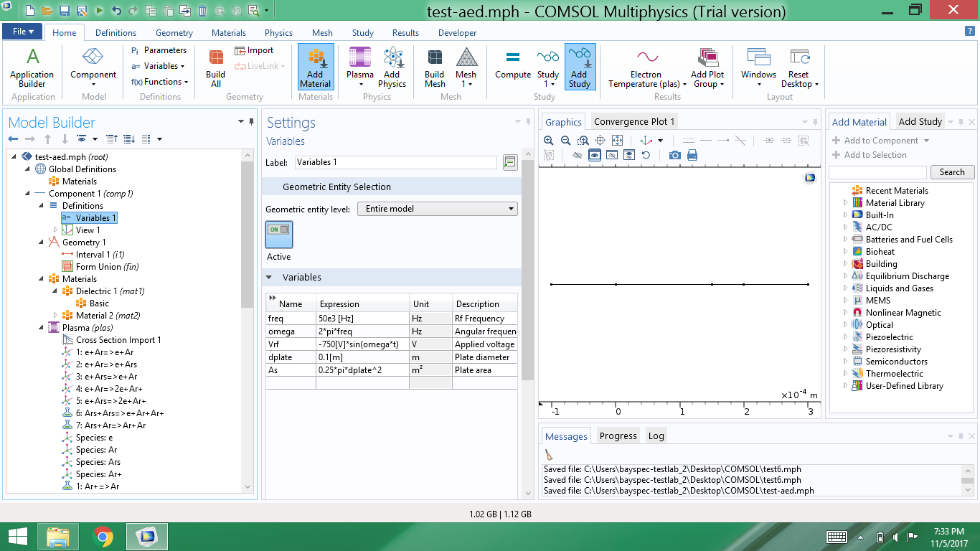
Task: Zoom out in the Graphics view
Action: pos(566,141)
